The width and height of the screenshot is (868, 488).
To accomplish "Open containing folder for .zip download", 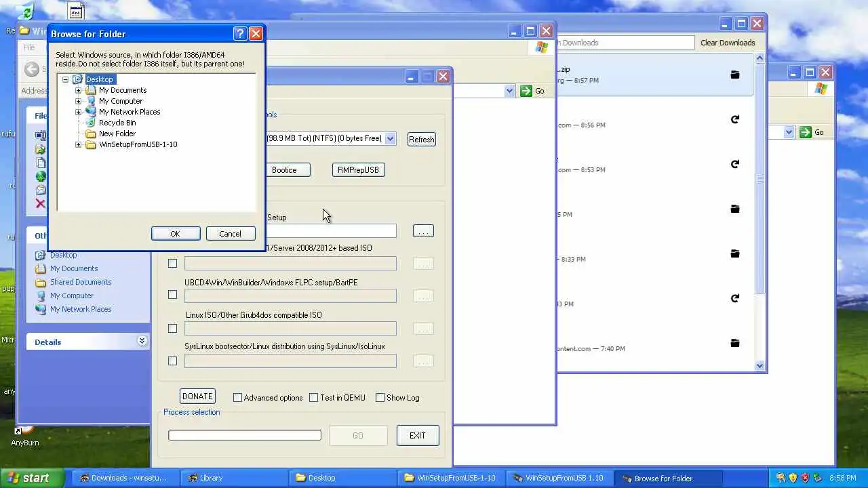I will pos(734,75).
